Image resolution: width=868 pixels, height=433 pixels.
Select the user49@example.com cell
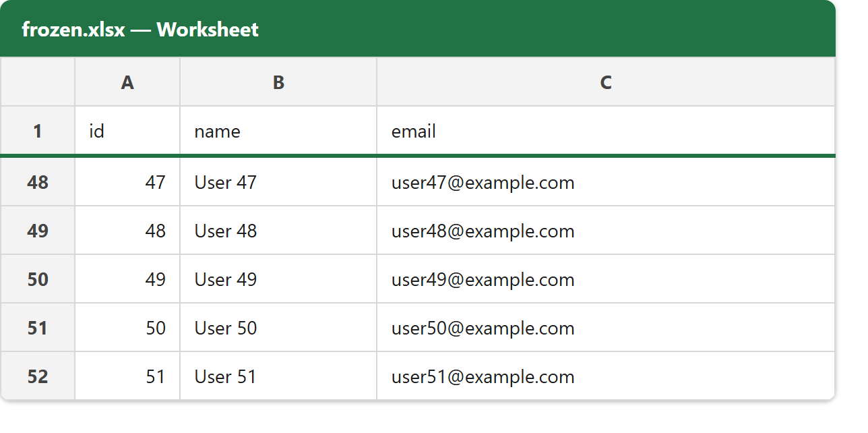click(x=606, y=279)
